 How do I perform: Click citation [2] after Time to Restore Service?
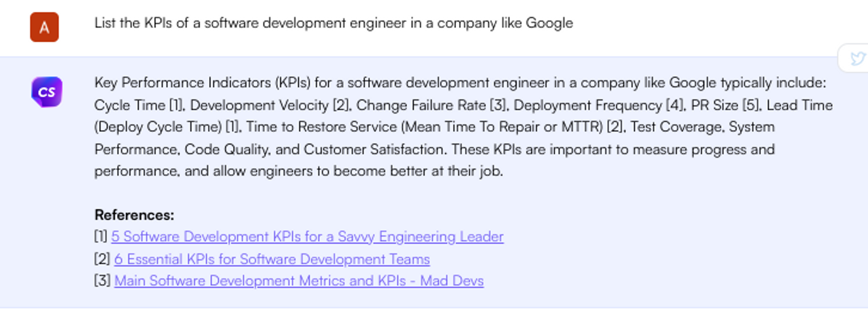pyautogui.click(x=615, y=127)
